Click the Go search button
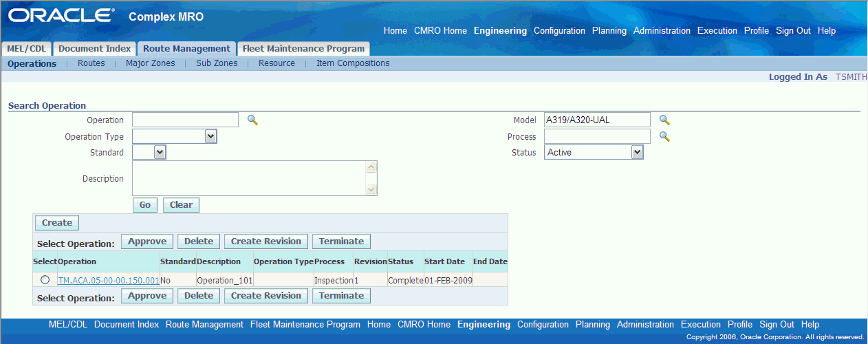The image size is (868, 344). coord(145,205)
